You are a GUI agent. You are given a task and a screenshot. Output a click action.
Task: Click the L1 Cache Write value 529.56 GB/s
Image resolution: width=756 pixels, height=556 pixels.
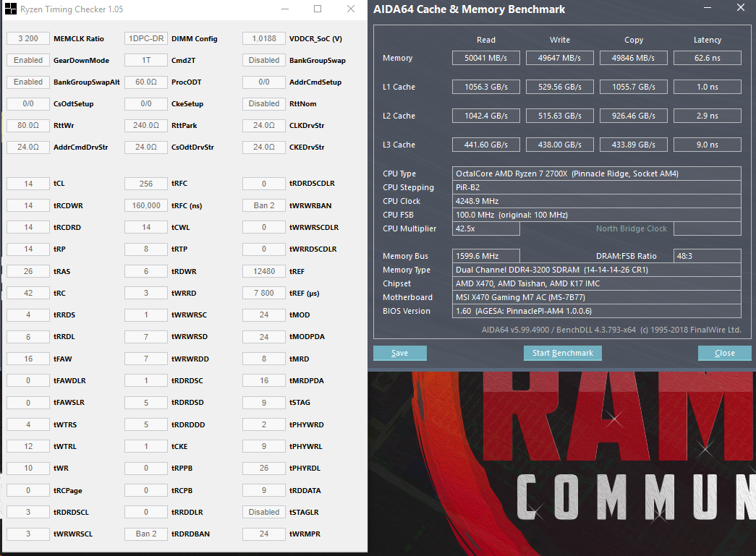click(560, 87)
